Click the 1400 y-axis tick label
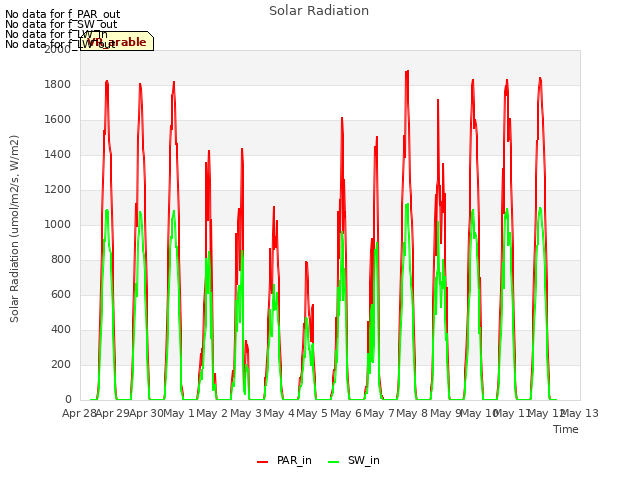 (58, 154)
